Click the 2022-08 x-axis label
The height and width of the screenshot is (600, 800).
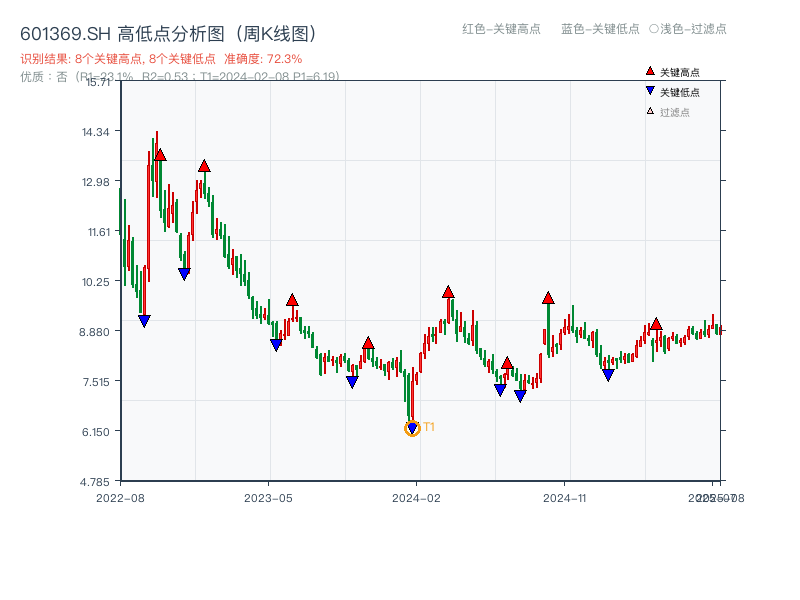click(x=118, y=496)
